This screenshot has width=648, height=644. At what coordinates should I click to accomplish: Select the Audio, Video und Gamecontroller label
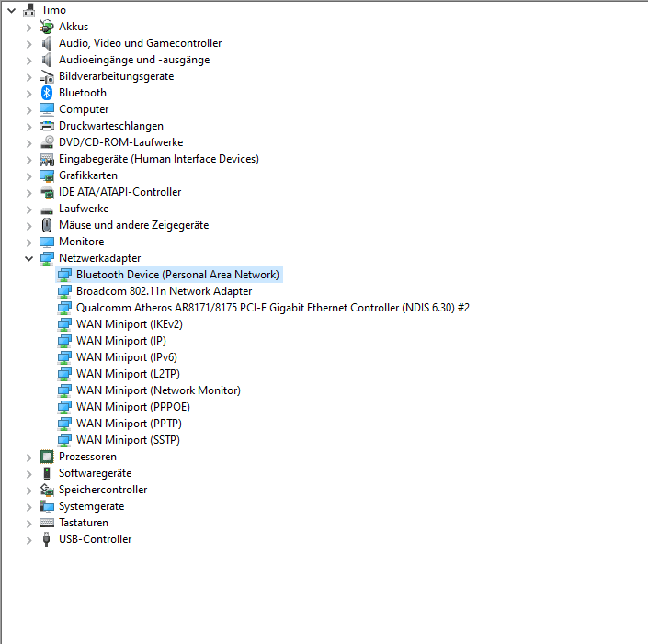tap(140, 43)
